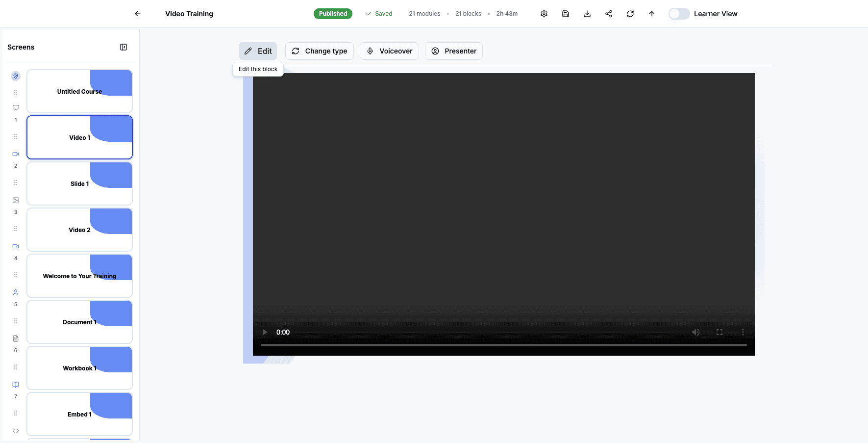The width and height of the screenshot is (868, 443).
Task: Collapse the Screens panel
Action: click(x=124, y=47)
